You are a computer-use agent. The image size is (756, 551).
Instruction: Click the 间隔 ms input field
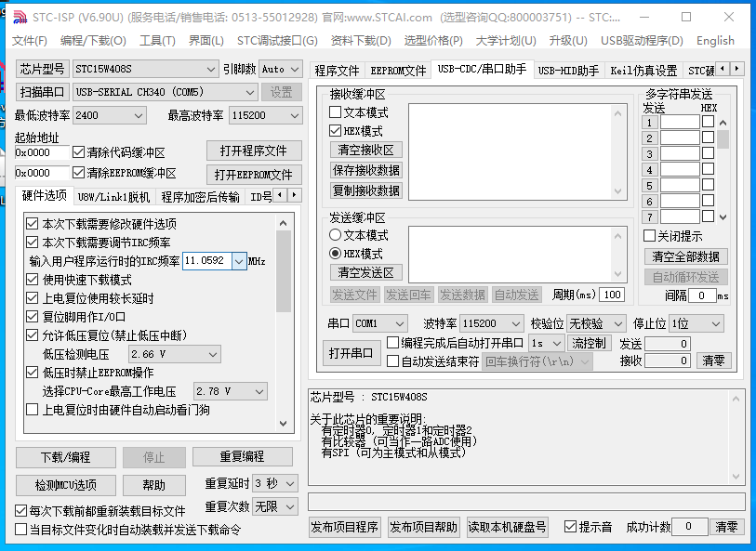[701, 295]
